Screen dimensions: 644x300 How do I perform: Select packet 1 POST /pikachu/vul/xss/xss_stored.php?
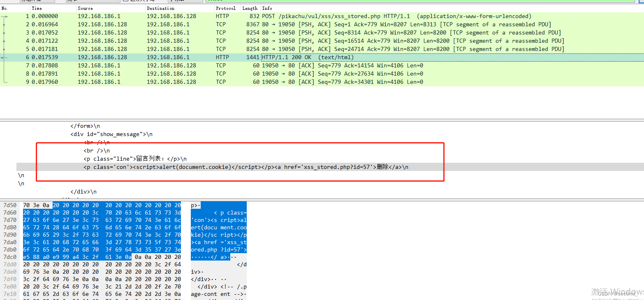tap(322, 16)
